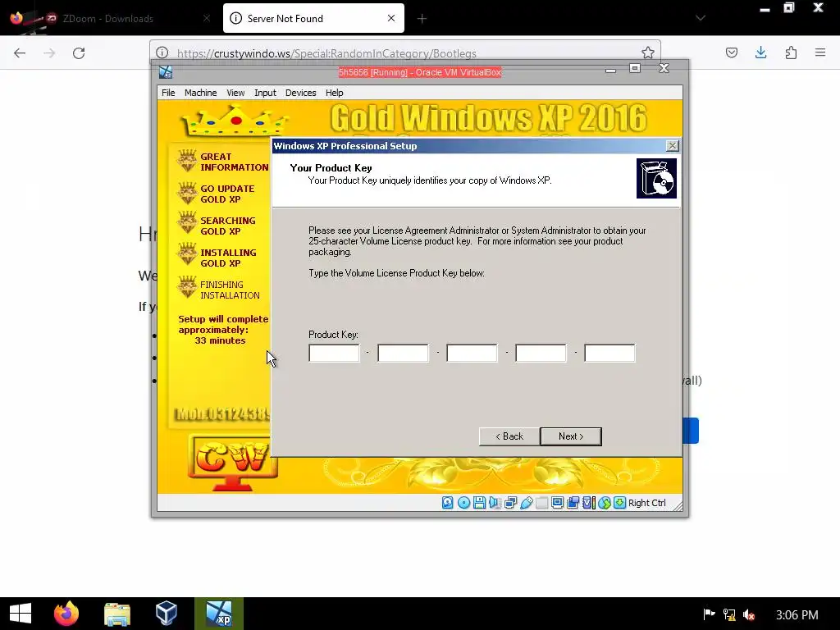Click the keyboard capture green arrow icon

(x=620, y=503)
